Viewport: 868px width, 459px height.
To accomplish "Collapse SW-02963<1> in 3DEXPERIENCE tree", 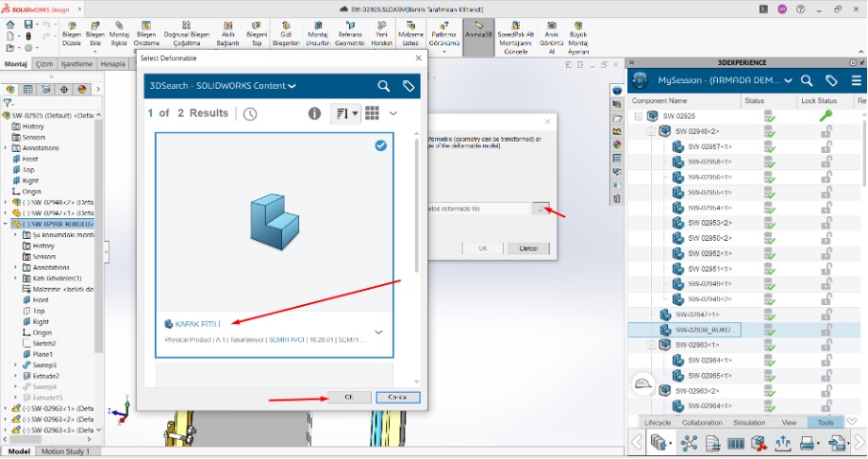I will click(x=651, y=345).
